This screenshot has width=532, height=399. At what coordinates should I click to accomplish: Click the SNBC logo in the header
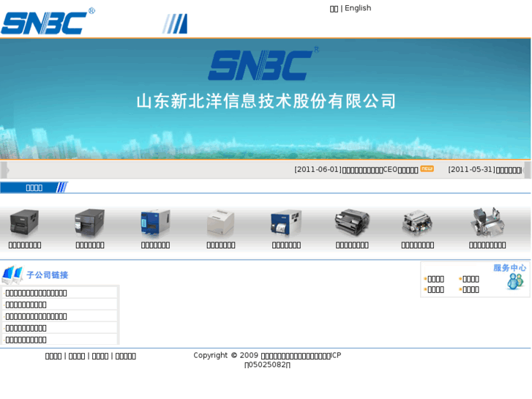48,21
